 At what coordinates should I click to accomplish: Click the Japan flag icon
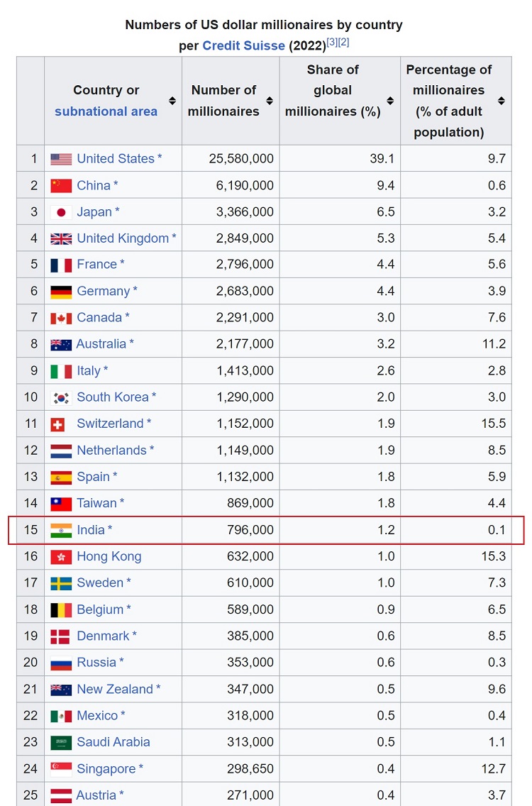point(61,212)
